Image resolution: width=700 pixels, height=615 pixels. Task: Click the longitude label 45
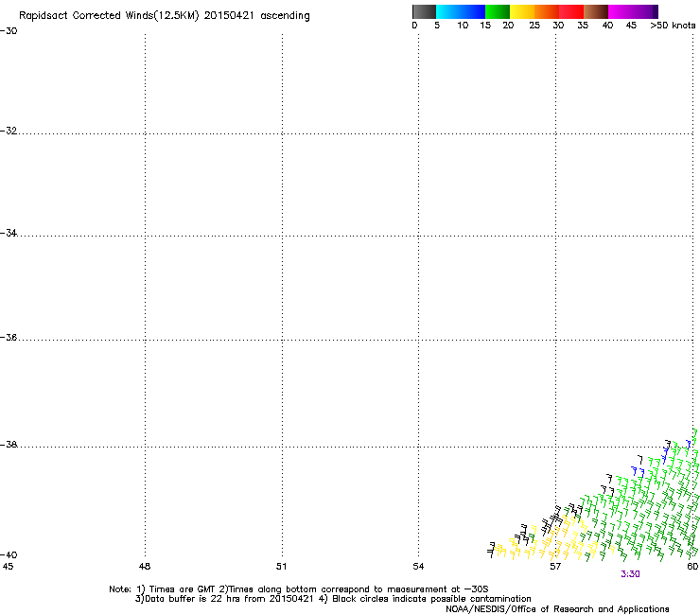click(x=8, y=567)
